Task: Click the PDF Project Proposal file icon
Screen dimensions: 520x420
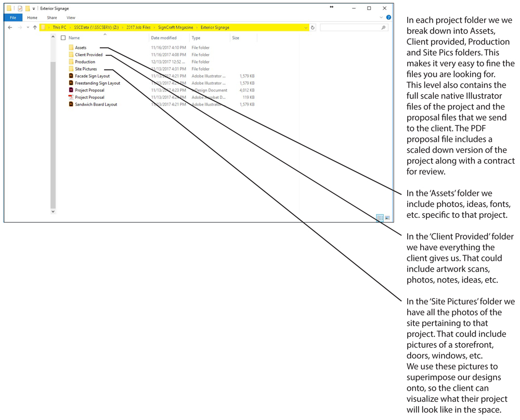Action: pos(71,97)
